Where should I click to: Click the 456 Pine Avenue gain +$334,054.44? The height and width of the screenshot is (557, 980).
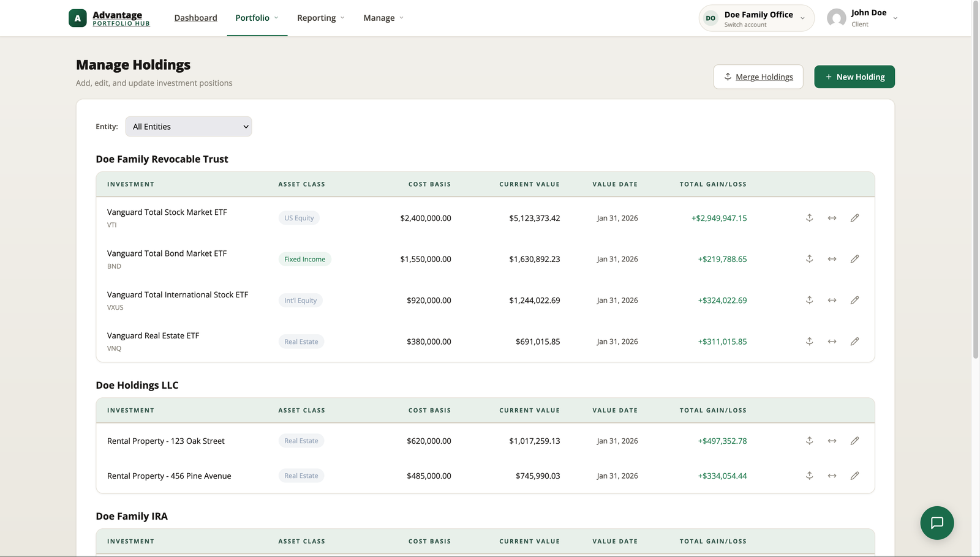[x=722, y=476]
